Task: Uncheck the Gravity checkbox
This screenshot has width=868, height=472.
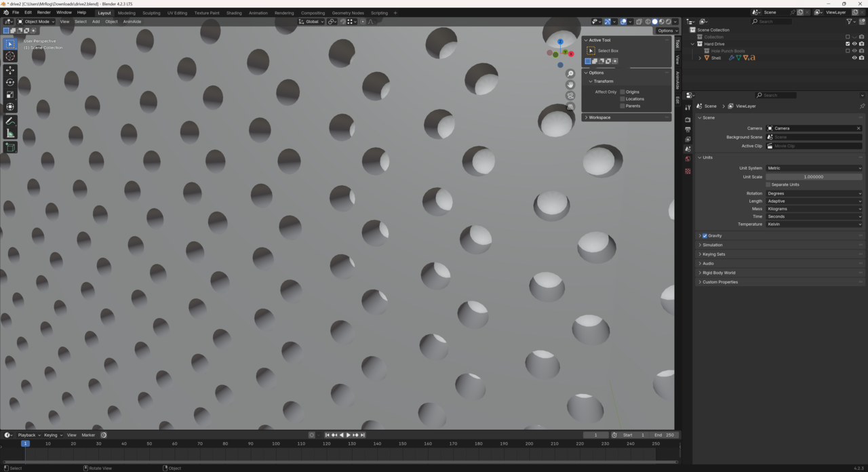Action: point(705,235)
